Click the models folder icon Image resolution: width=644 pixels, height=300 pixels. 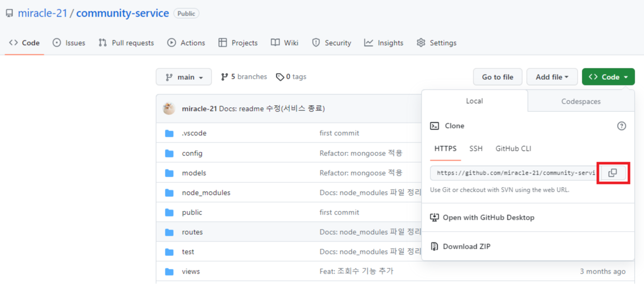click(x=169, y=173)
